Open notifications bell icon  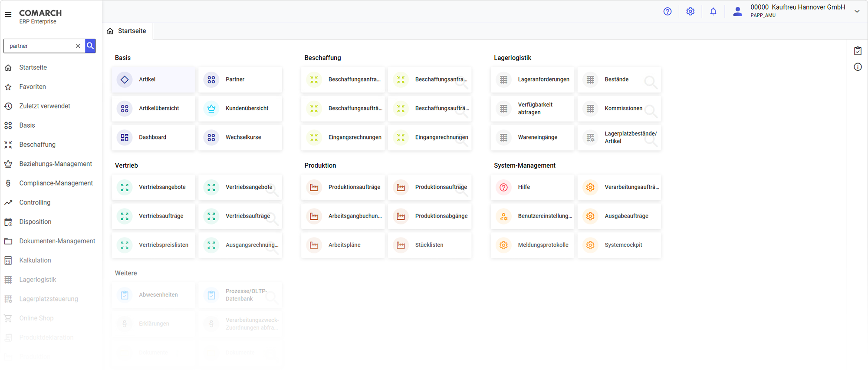713,12
